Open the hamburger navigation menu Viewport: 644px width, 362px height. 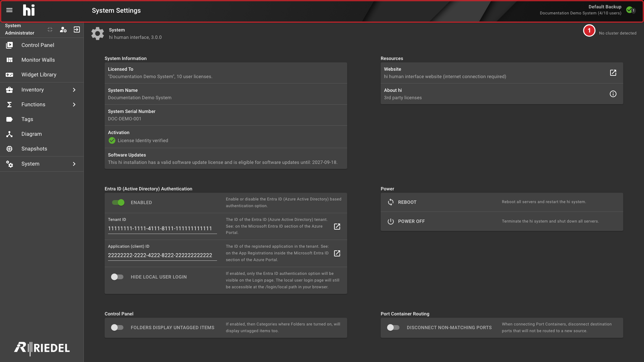pos(9,10)
